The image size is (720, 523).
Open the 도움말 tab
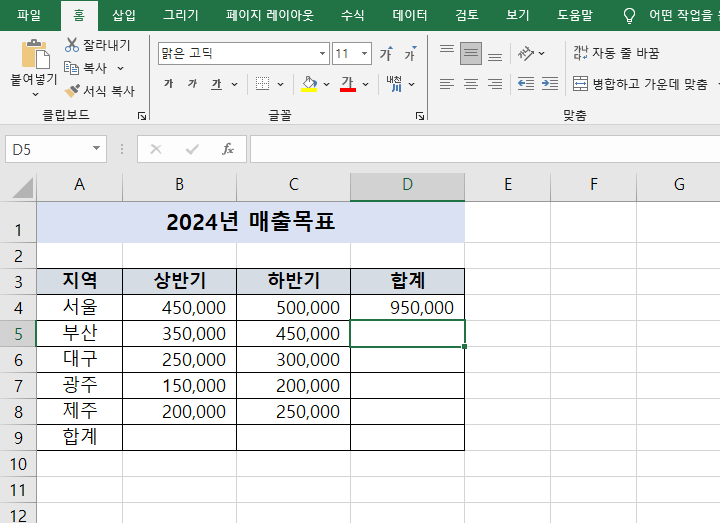pyautogui.click(x=575, y=16)
